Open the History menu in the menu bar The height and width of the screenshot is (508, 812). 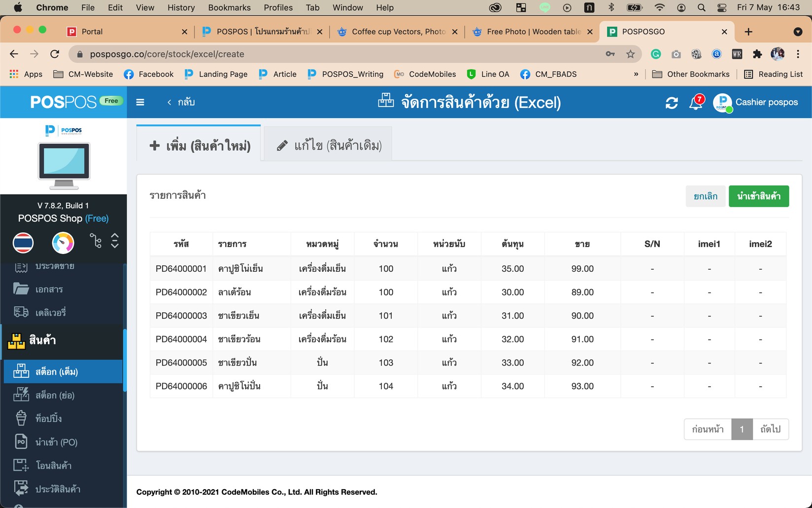point(181,7)
